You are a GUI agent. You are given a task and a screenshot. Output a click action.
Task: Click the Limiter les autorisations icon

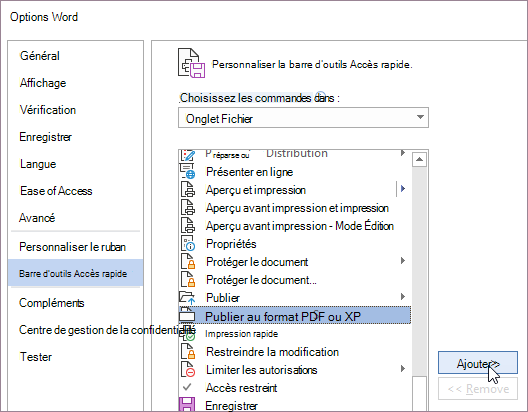[x=188, y=370]
